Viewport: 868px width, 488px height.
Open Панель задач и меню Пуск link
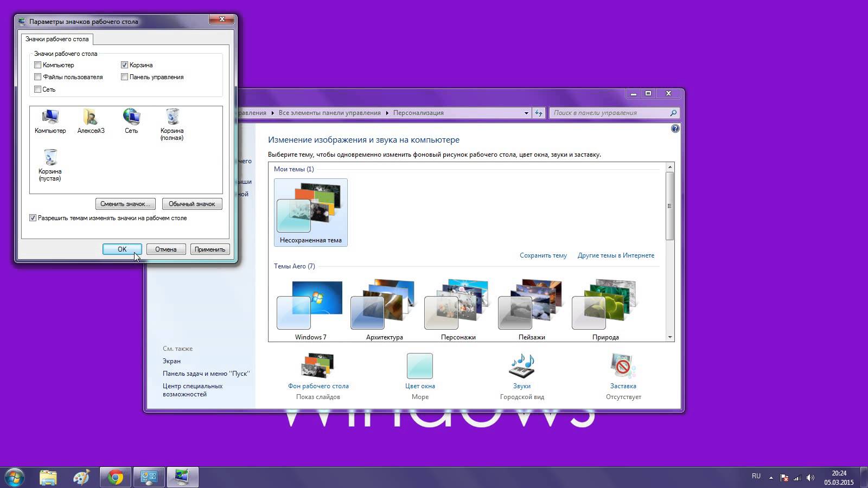click(206, 374)
